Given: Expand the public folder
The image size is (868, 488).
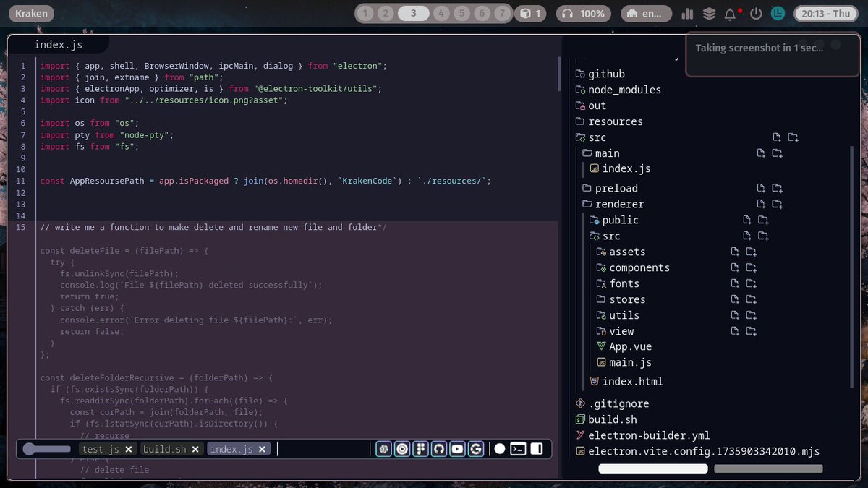Looking at the screenshot, I should pos(613,220).
